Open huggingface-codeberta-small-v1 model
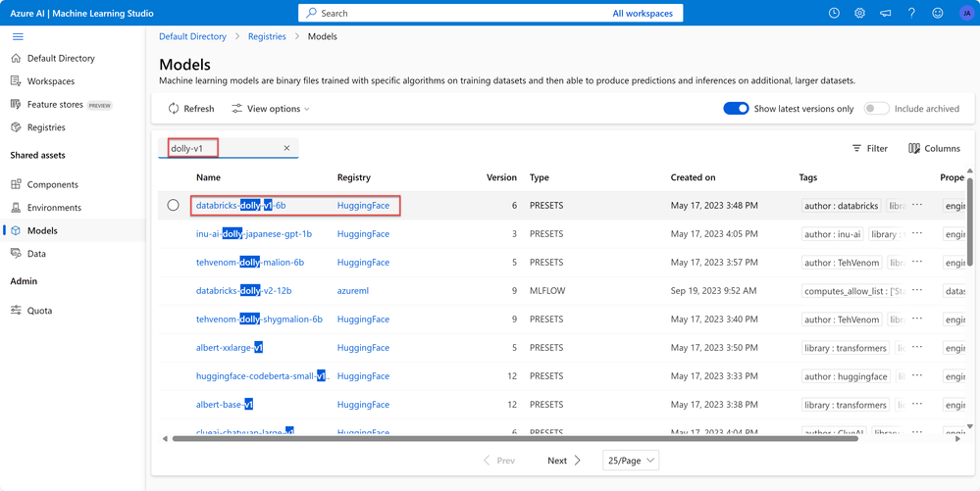 point(263,376)
